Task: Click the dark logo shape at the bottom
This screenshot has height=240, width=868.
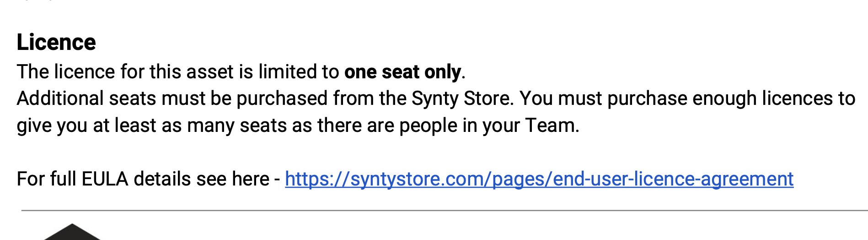Action: click(x=72, y=232)
